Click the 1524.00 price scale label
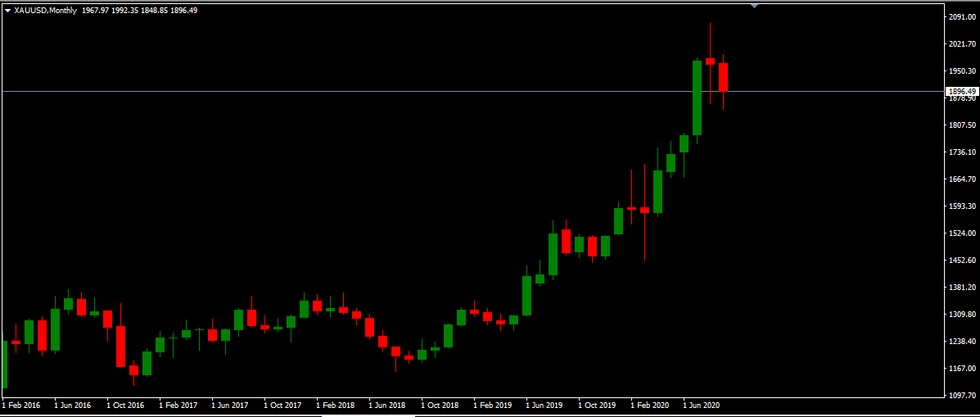The width and height of the screenshot is (980, 417). tap(961, 233)
